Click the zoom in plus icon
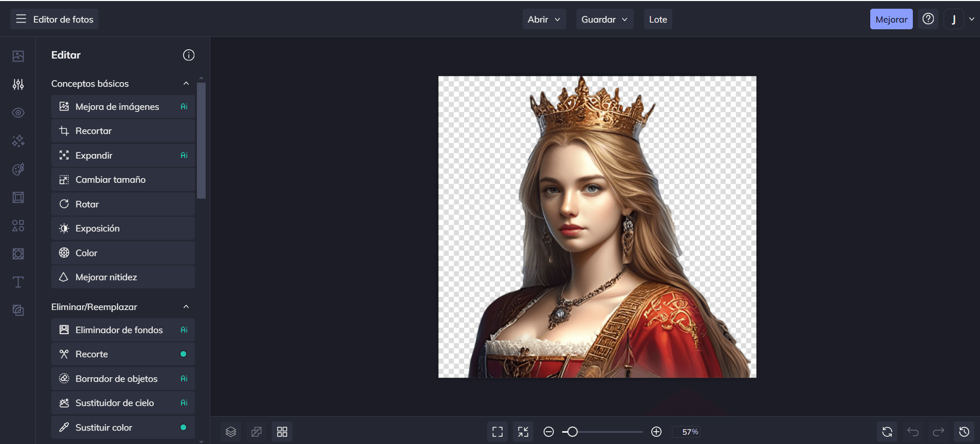 click(656, 432)
